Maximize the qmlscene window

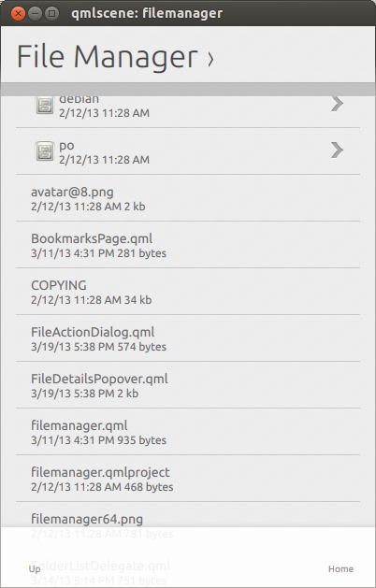click(51, 14)
